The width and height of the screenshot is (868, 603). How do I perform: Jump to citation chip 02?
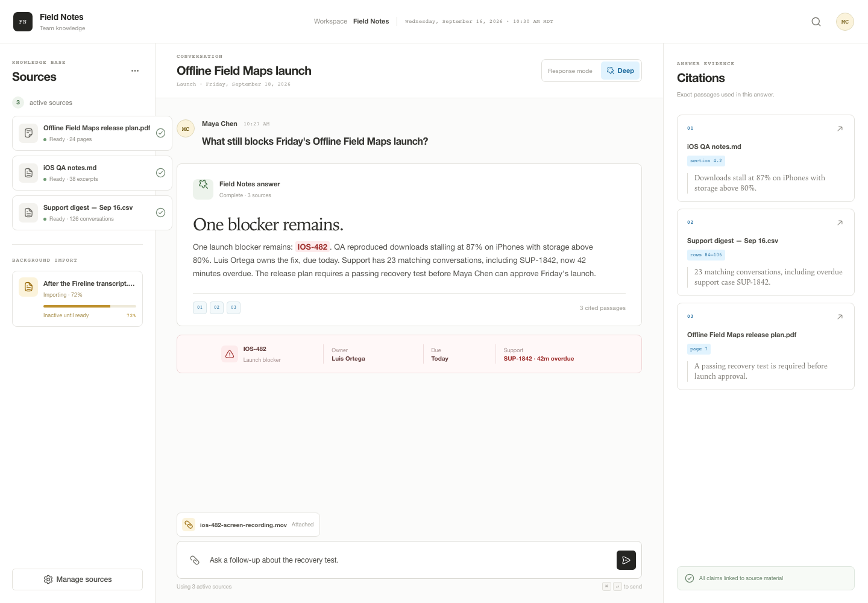point(216,308)
